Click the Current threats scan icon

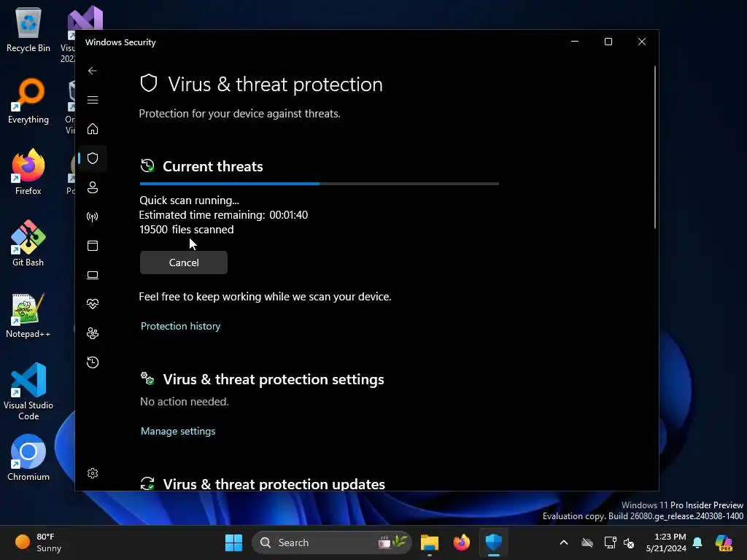pyautogui.click(x=147, y=166)
